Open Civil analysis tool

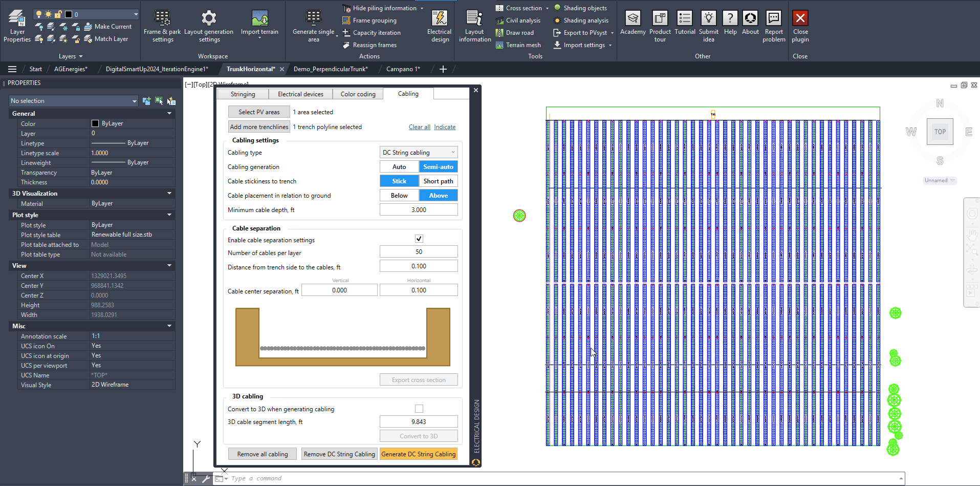pyautogui.click(x=518, y=20)
